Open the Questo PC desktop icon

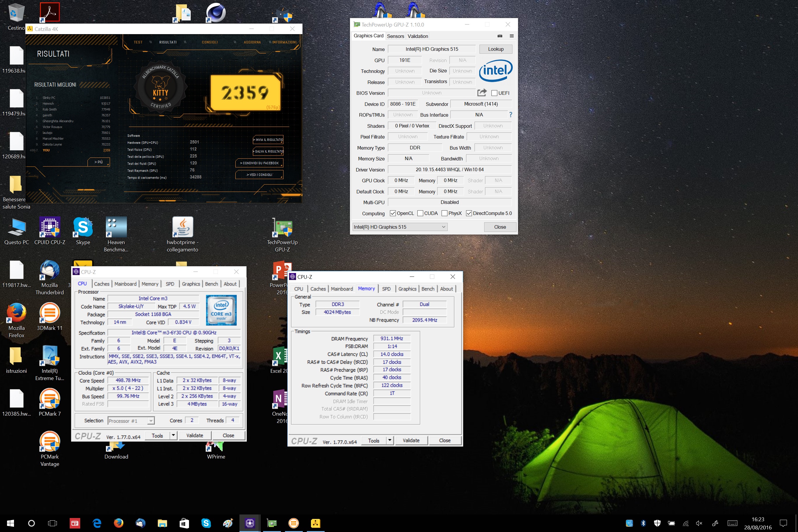point(16,231)
